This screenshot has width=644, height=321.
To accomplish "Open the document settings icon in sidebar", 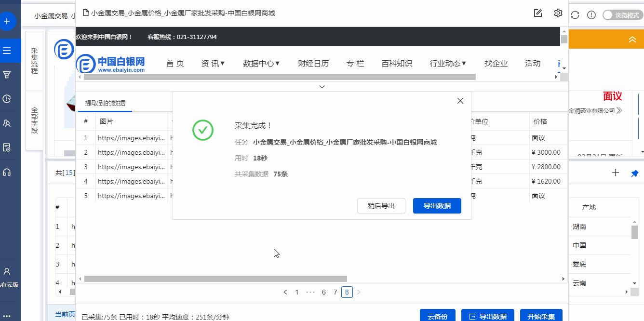I will (x=7, y=147).
